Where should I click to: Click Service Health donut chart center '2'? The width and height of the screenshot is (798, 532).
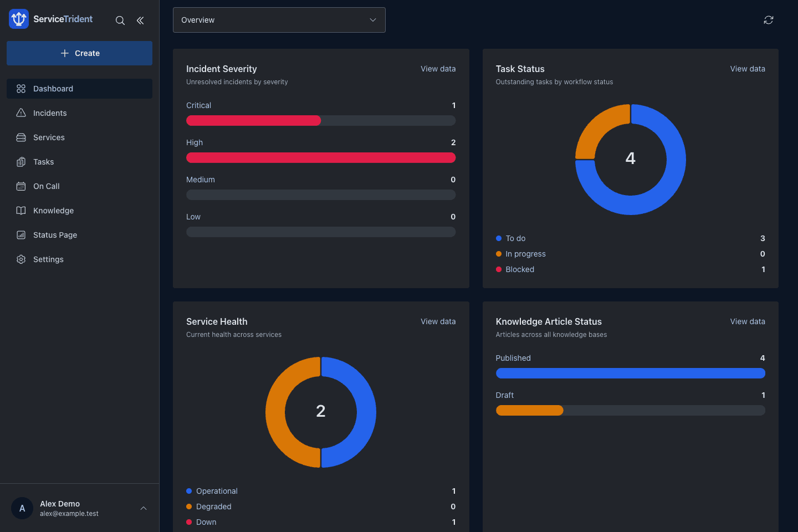321,411
